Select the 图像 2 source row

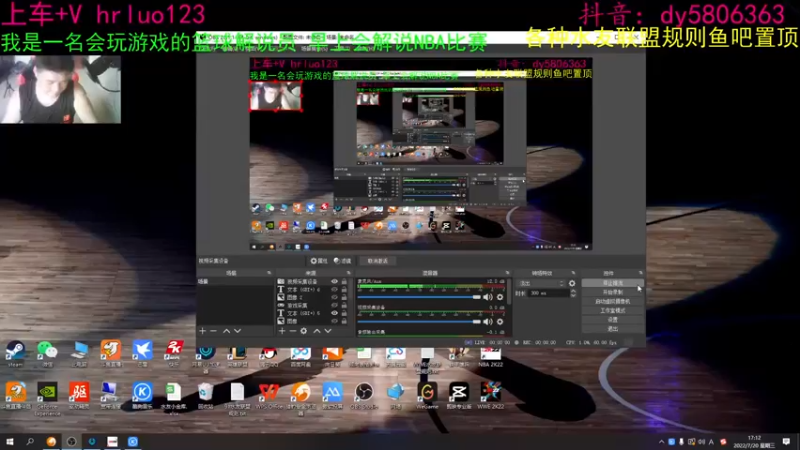tap(313, 297)
